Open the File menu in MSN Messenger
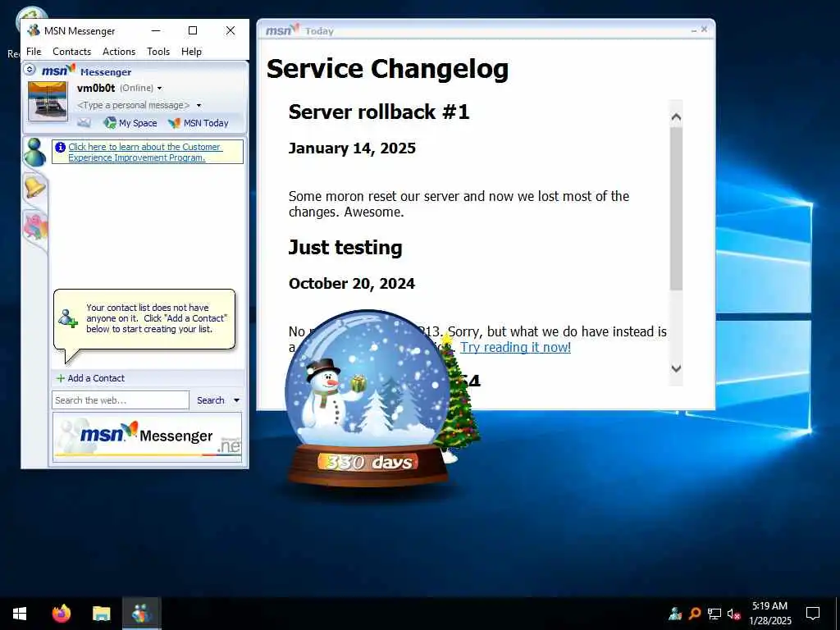 point(34,52)
